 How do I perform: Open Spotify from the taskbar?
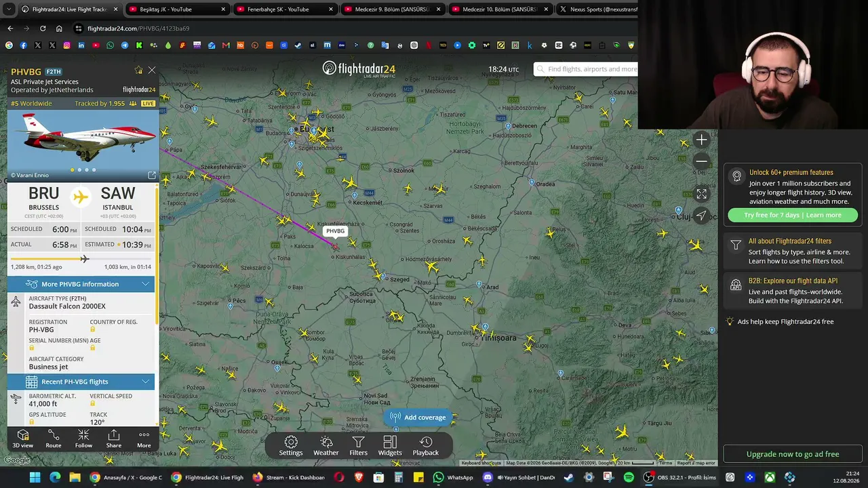click(629, 477)
